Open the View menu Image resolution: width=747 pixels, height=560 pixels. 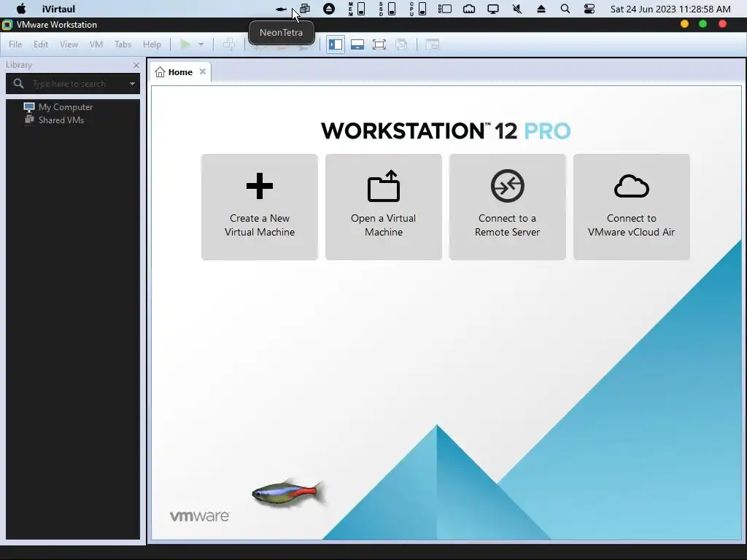[69, 44]
